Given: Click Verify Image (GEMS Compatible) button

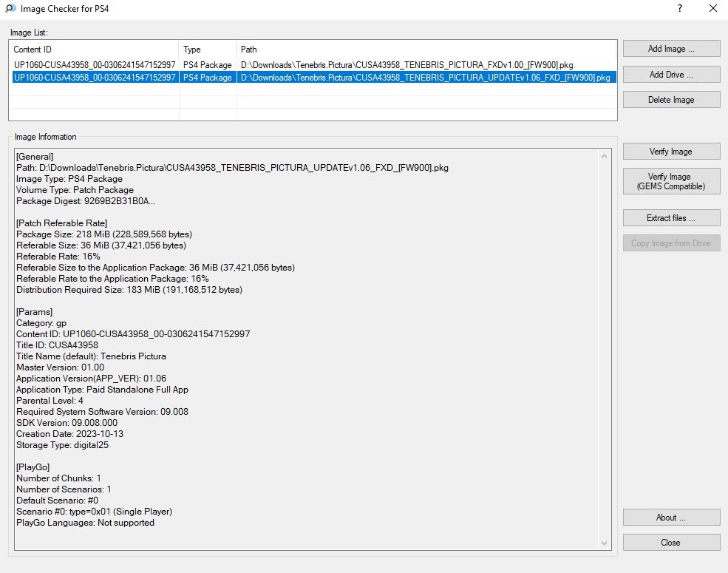Looking at the screenshot, I should 671,182.
